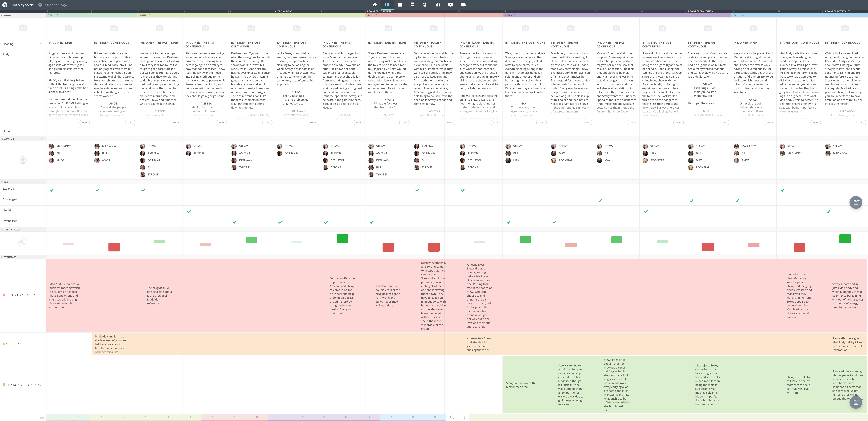868x421 pixels.
Task: Expand scene 15 body with the More button
Action: point(724,123)
